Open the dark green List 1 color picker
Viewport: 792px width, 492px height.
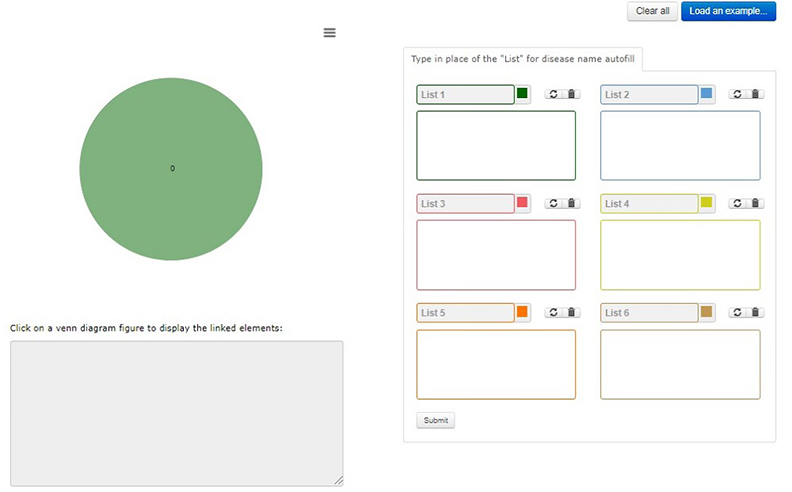[x=522, y=93]
